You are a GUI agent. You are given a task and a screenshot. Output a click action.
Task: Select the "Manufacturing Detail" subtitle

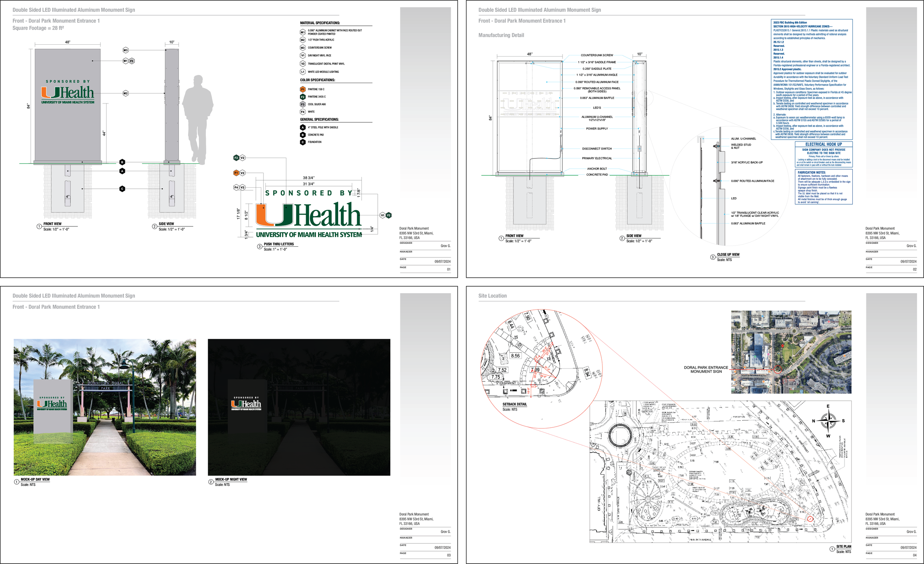[x=501, y=35]
